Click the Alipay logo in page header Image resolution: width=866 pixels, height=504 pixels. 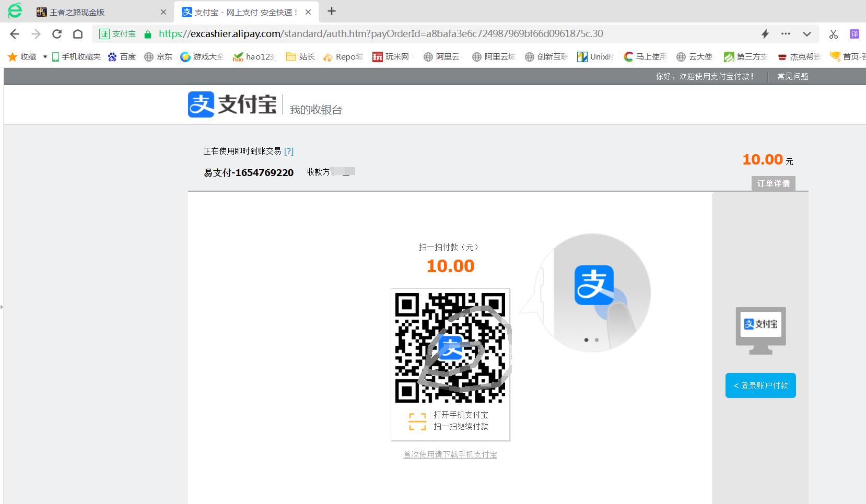point(232,104)
